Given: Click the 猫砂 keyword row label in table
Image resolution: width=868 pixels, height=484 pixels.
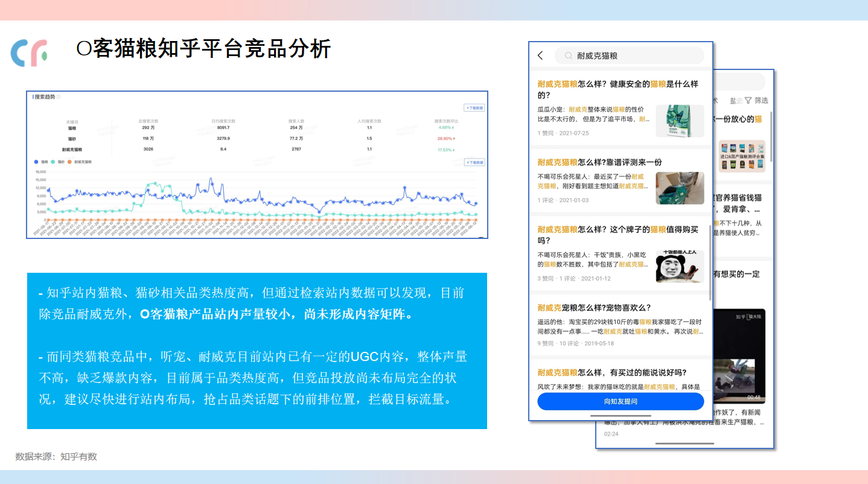Looking at the screenshot, I should pyautogui.click(x=72, y=138).
